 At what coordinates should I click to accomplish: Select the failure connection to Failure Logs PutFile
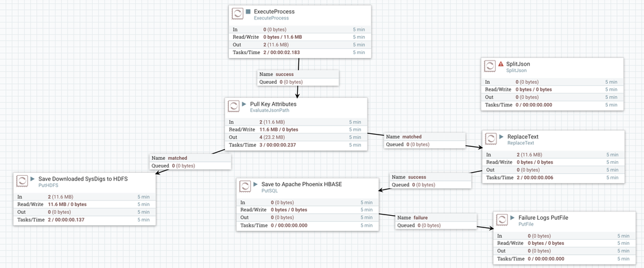pyautogui.click(x=436, y=222)
